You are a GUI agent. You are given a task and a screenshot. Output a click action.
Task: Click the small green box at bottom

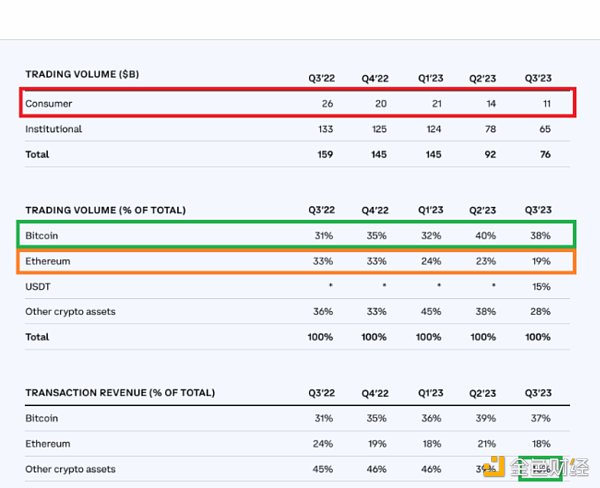541,468
